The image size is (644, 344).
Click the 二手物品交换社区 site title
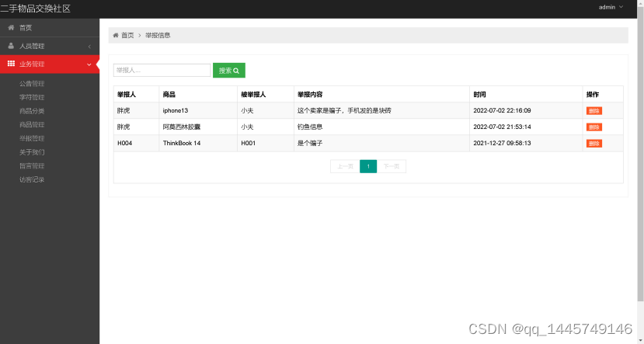(35, 9)
